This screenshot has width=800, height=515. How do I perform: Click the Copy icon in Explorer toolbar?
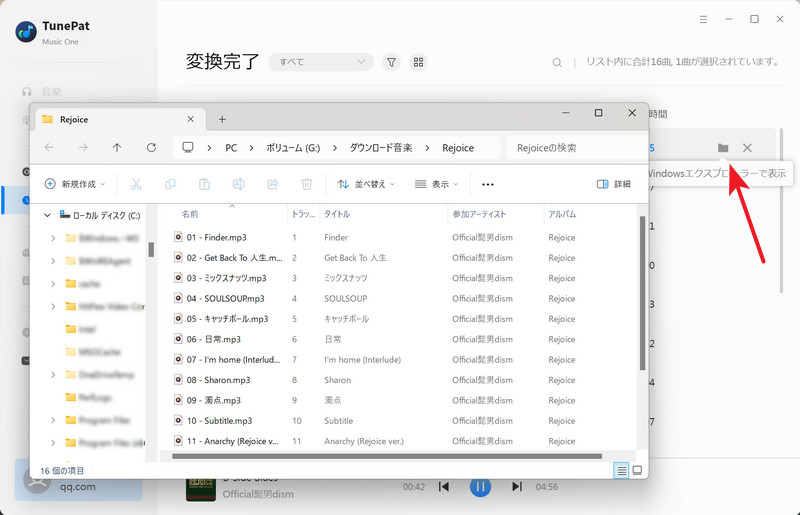tap(170, 184)
